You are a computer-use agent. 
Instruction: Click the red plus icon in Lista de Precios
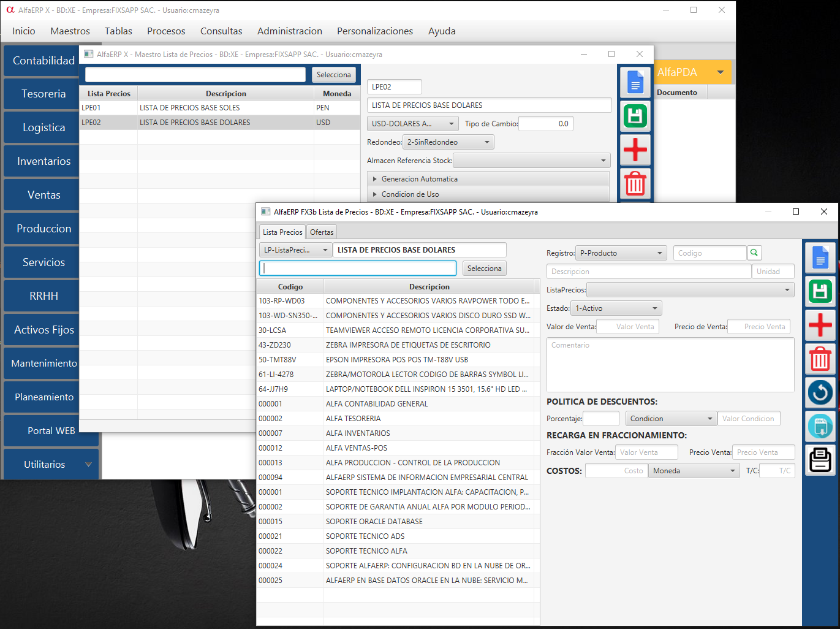(820, 325)
